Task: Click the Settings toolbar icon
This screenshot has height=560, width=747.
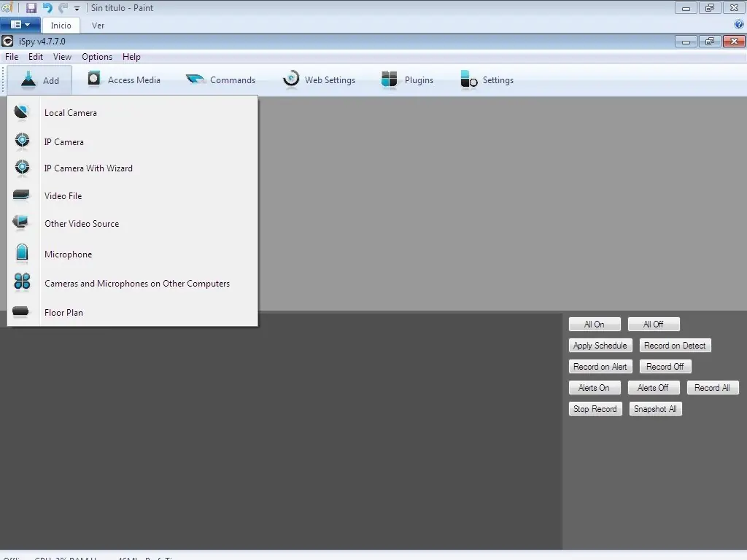Action: pos(469,79)
